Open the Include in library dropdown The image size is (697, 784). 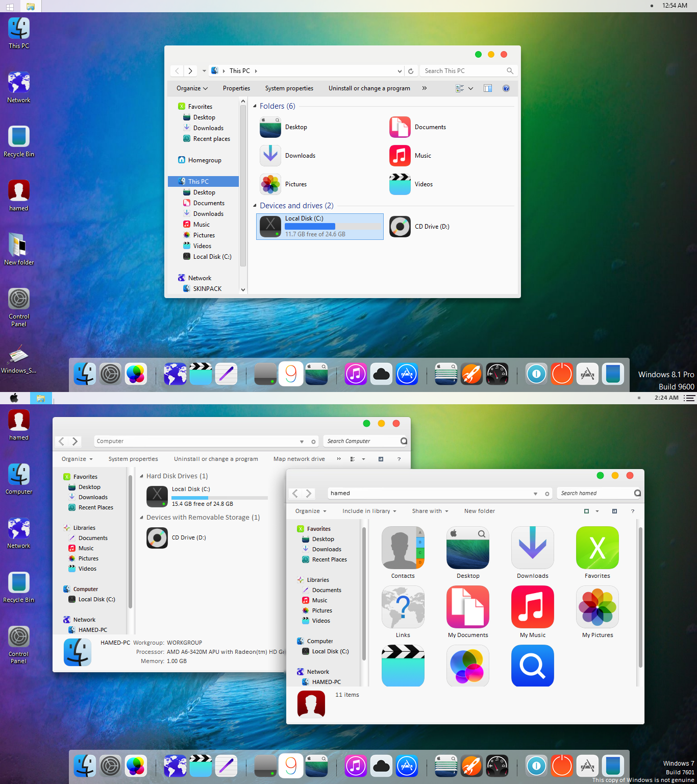click(369, 511)
